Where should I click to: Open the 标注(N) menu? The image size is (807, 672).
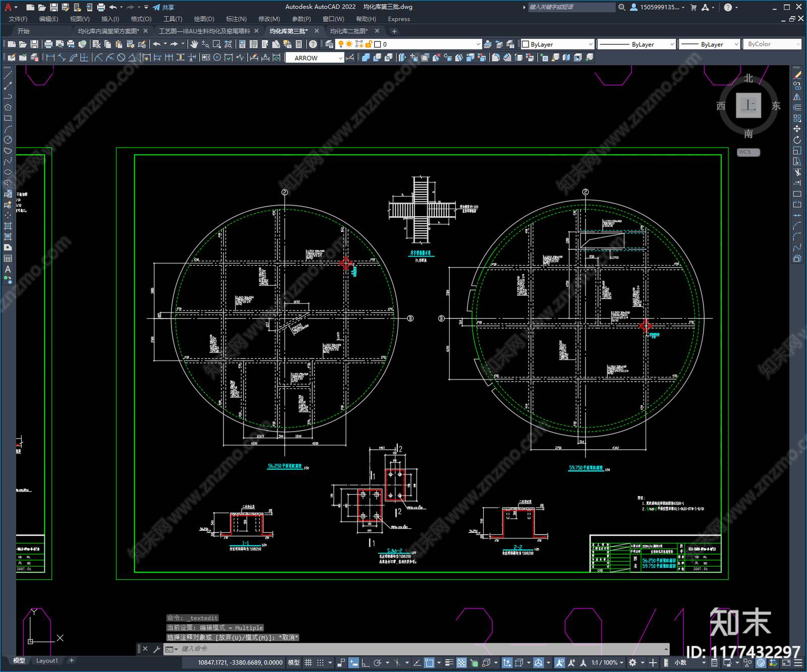point(236,19)
